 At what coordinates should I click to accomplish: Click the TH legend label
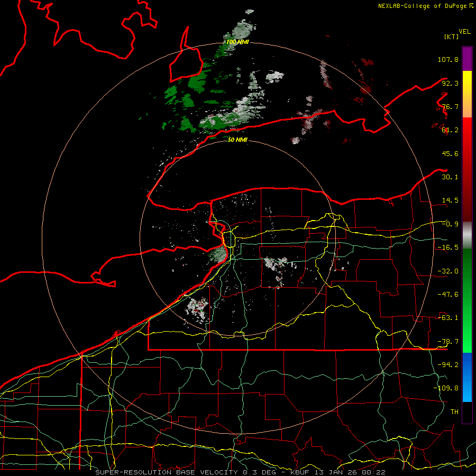(x=454, y=411)
